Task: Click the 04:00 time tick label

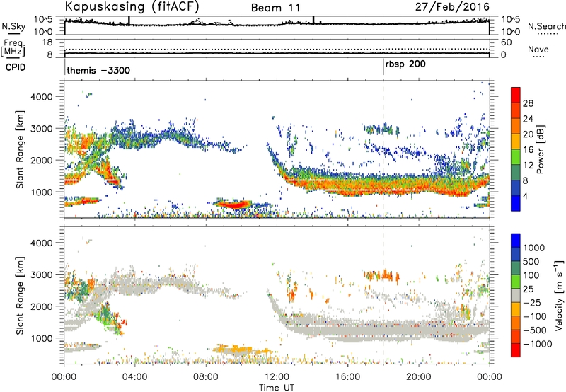Action: click(135, 377)
